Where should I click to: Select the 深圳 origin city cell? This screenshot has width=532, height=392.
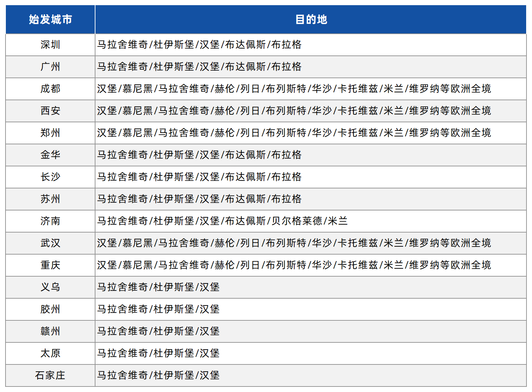point(50,45)
